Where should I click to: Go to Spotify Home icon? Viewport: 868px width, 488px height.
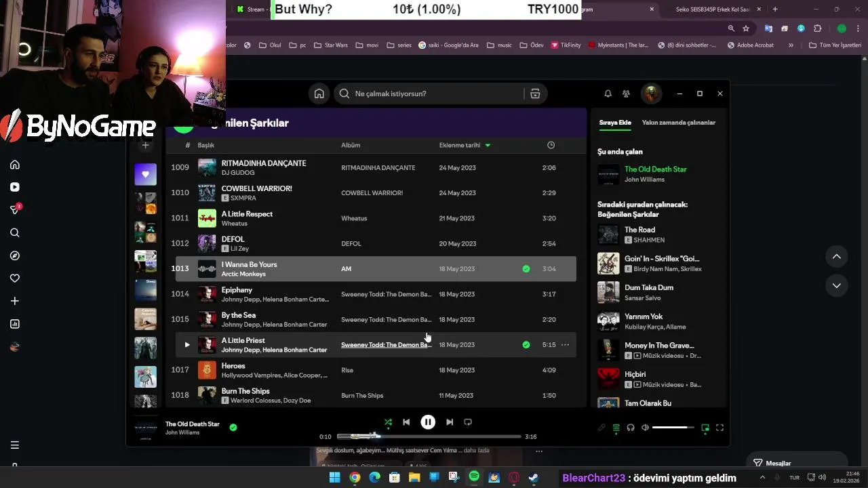(319, 94)
